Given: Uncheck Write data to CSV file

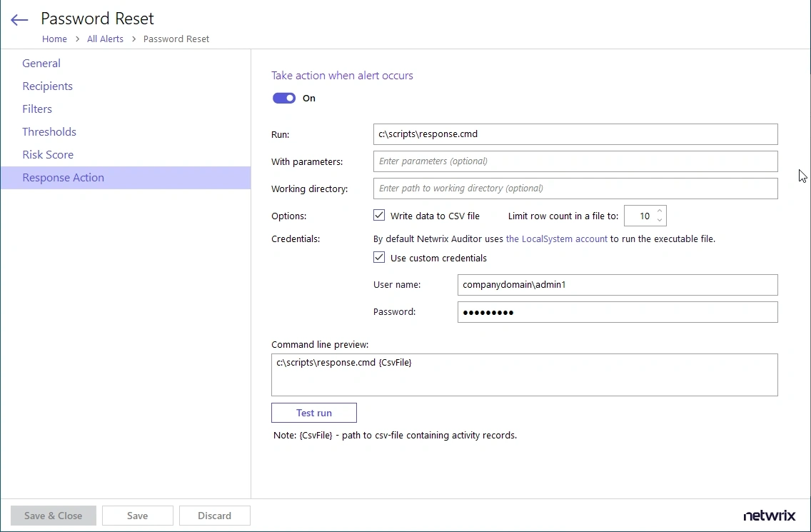Looking at the screenshot, I should point(379,216).
